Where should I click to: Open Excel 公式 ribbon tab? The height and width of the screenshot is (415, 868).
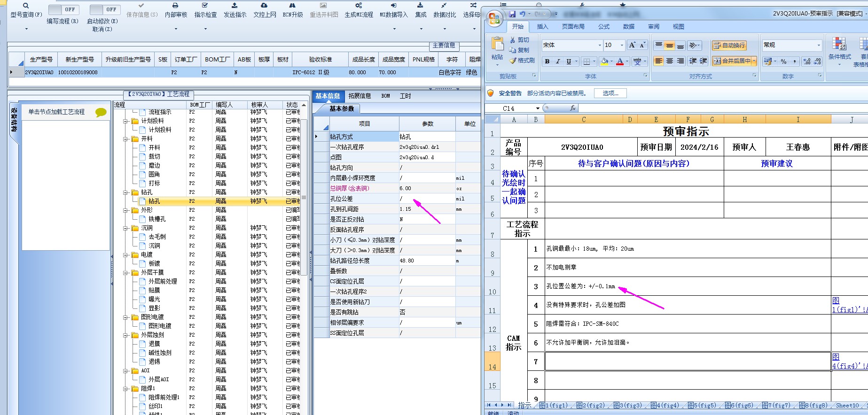pos(604,27)
